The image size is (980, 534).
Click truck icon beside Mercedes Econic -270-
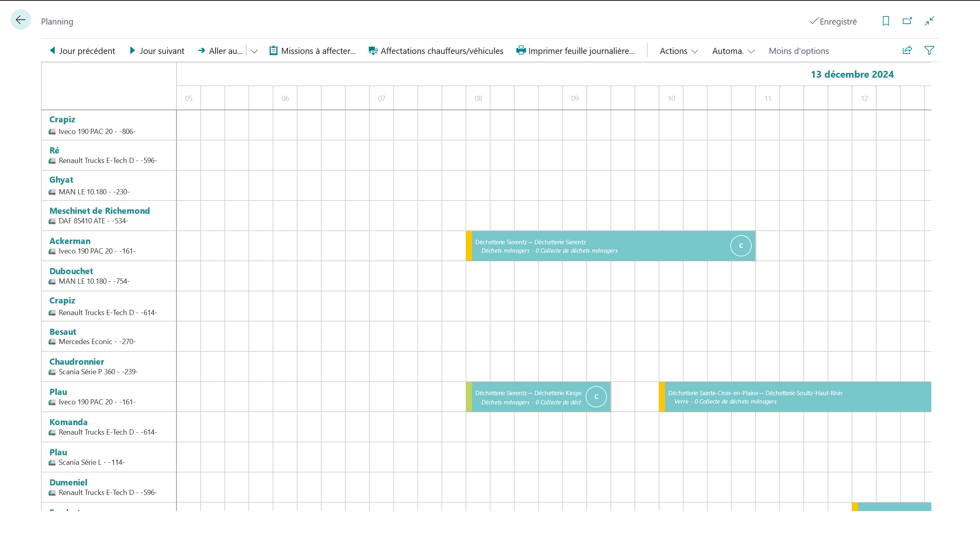pyautogui.click(x=52, y=342)
